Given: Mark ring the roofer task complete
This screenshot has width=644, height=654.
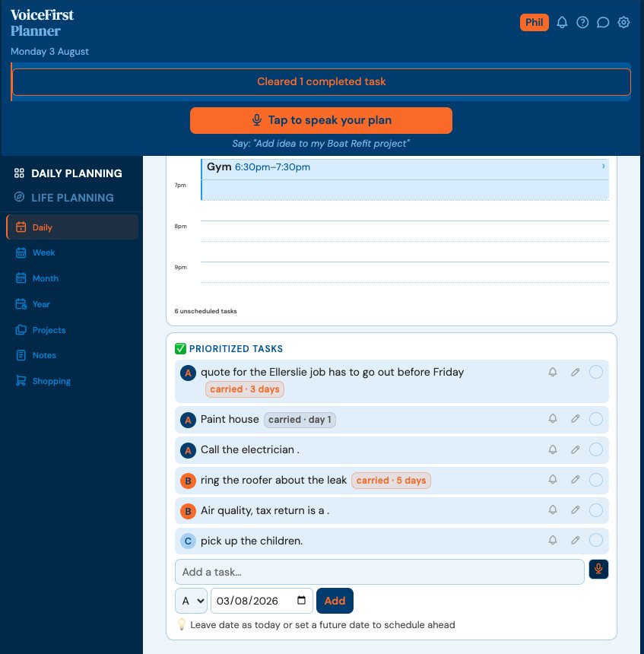Looking at the screenshot, I should coord(596,480).
